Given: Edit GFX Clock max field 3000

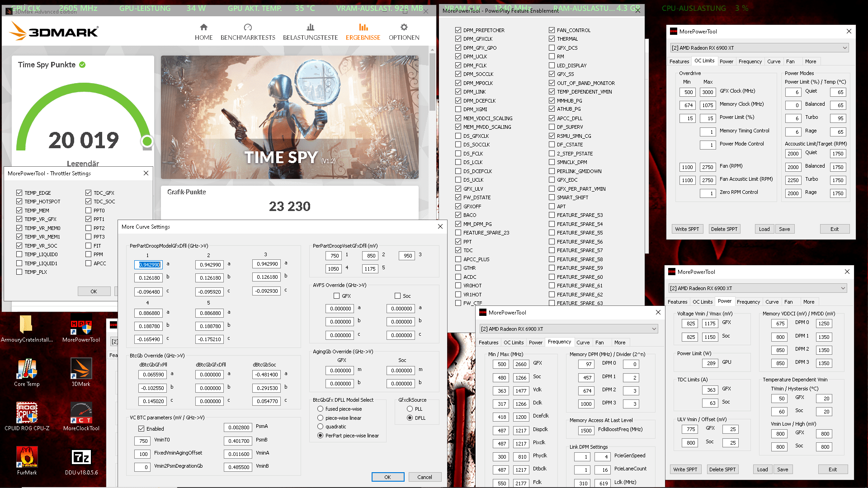Looking at the screenshot, I should (x=708, y=92).
